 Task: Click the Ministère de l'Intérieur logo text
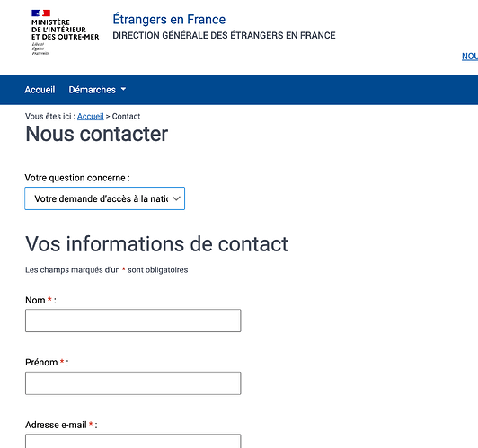tap(65, 30)
